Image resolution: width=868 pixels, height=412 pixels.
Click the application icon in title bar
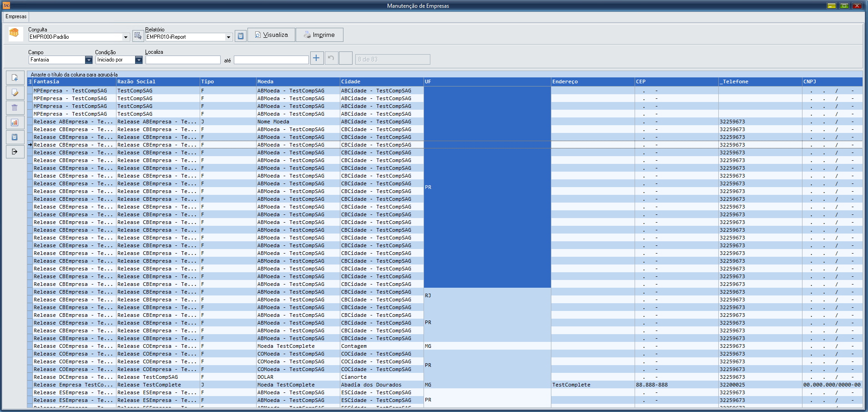click(6, 5)
